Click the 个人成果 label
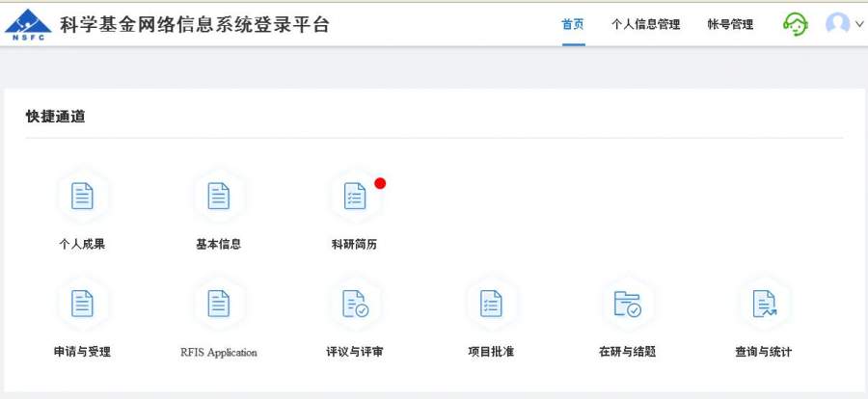The image size is (868, 399). (x=82, y=244)
